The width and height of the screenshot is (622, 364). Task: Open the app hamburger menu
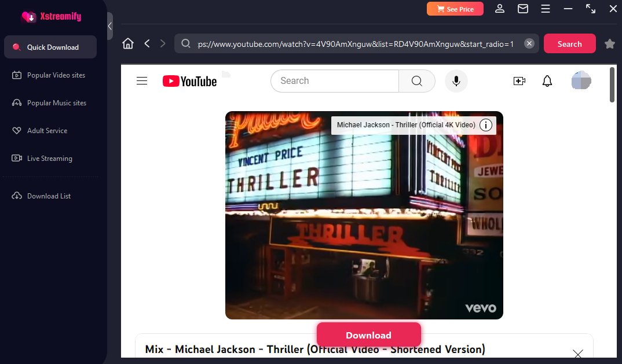pyautogui.click(x=546, y=9)
